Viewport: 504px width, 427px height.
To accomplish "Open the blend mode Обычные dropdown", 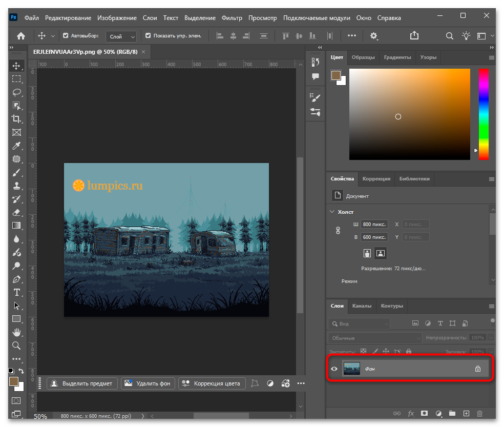I will (x=375, y=338).
